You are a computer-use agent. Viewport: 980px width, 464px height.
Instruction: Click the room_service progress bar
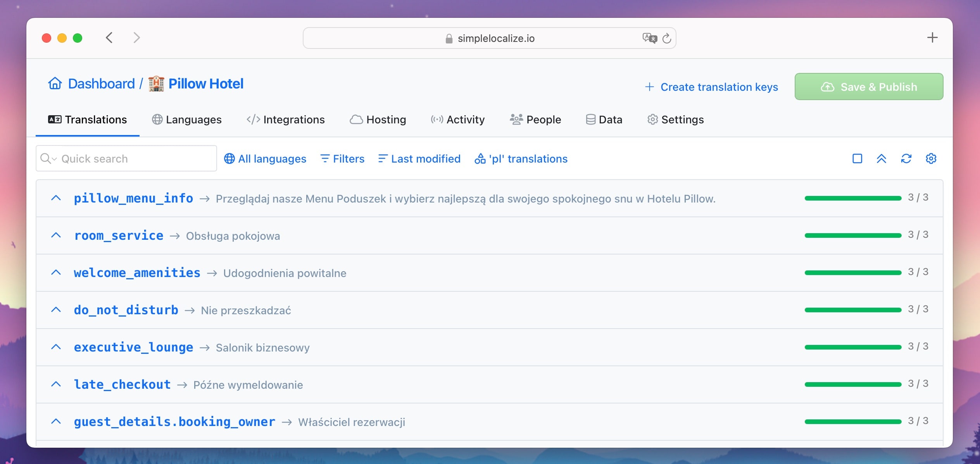853,235
